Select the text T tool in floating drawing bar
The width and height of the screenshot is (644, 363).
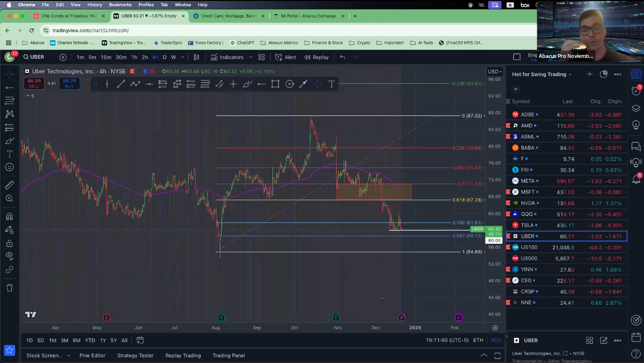click(331, 84)
